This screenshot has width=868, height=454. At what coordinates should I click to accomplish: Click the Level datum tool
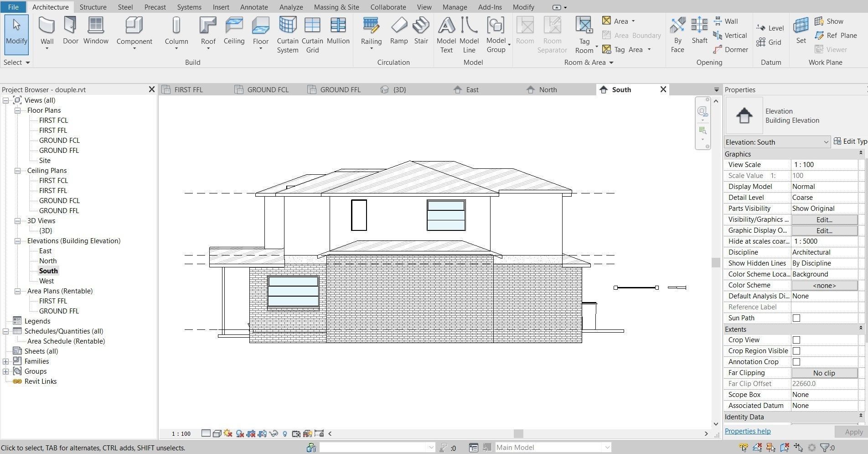click(x=770, y=28)
